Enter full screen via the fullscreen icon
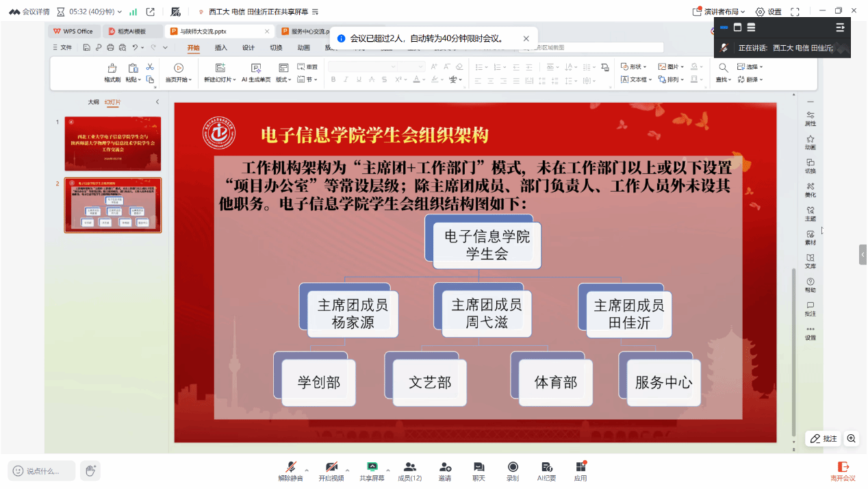The width and height of the screenshot is (868, 489). 795,12
